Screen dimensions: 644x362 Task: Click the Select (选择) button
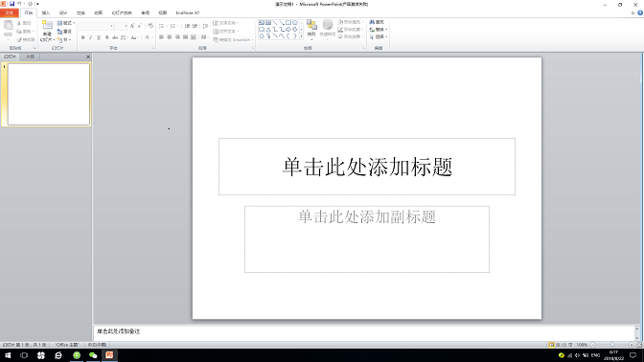378,36
